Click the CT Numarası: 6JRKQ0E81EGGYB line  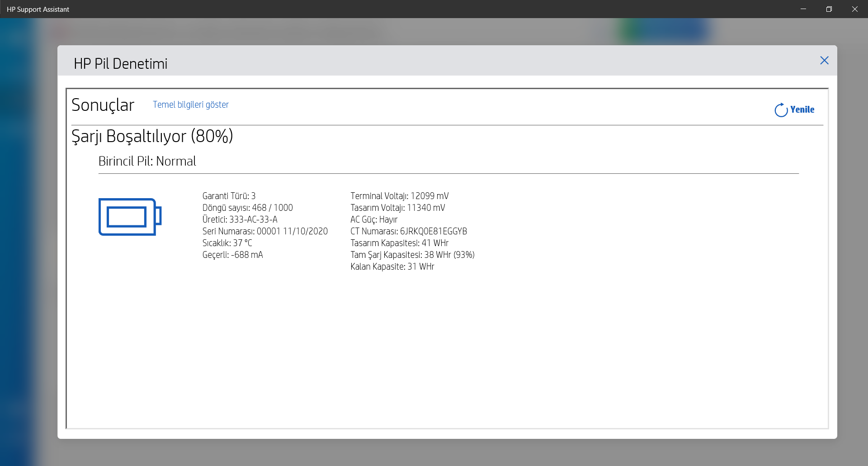409,231
